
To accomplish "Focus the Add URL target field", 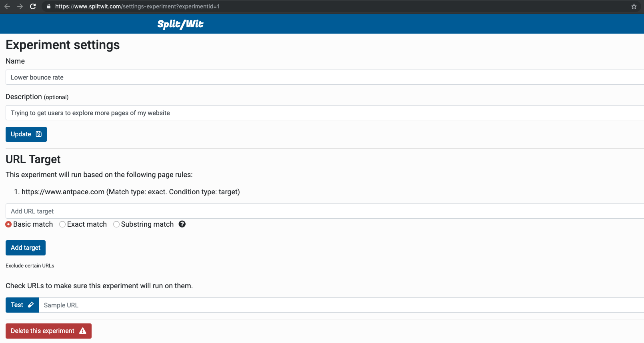I will click(320, 211).
